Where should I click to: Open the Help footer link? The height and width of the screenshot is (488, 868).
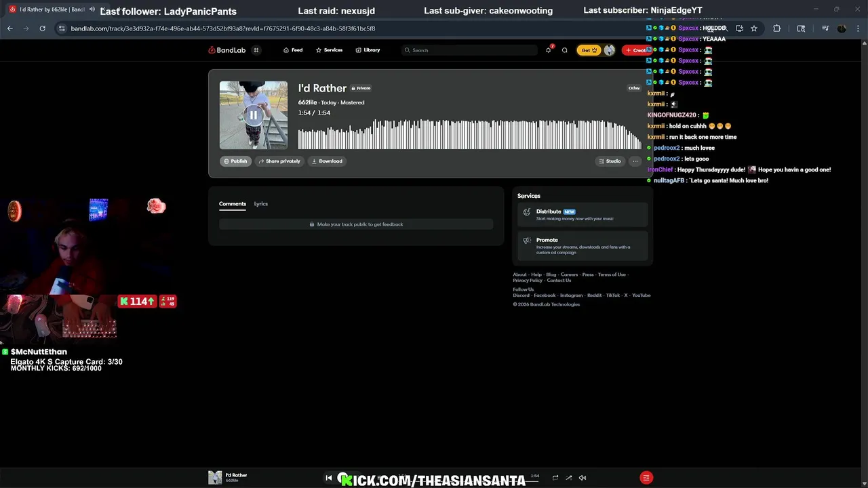click(x=536, y=274)
